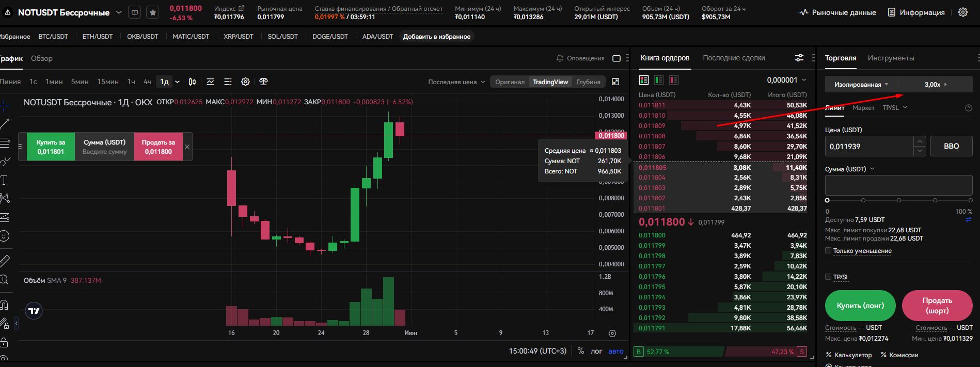Collapse drawing toolbar side arrow
Image resolution: width=980 pixels, height=367 pixels.
[16, 324]
